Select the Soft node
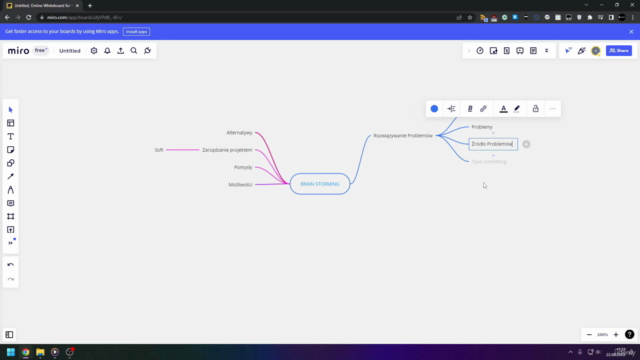640x360 pixels. click(x=159, y=150)
